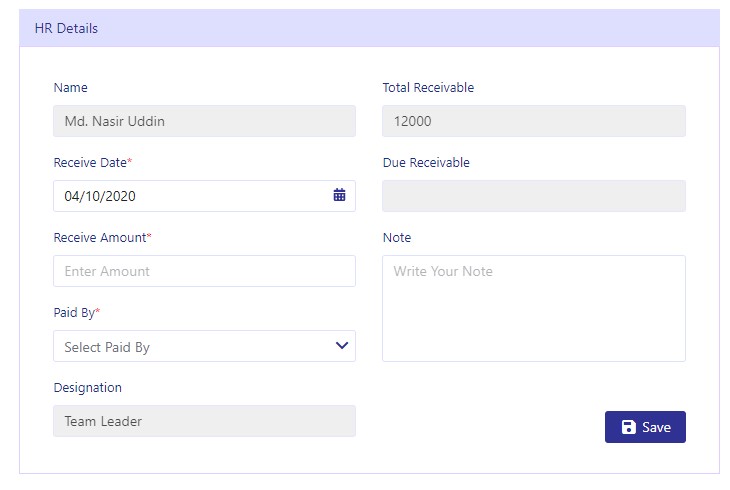Expand the Paid By chevron arrow
730x490 pixels.
click(342, 346)
